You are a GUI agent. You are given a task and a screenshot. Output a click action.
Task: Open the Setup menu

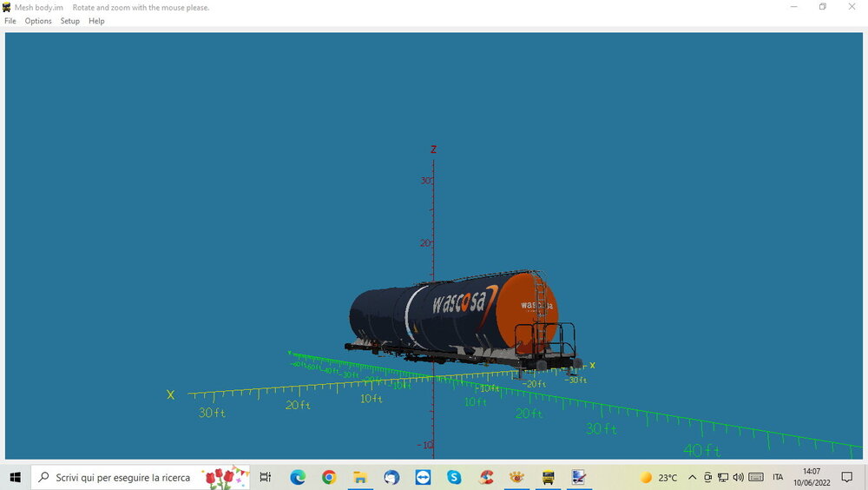tap(69, 21)
